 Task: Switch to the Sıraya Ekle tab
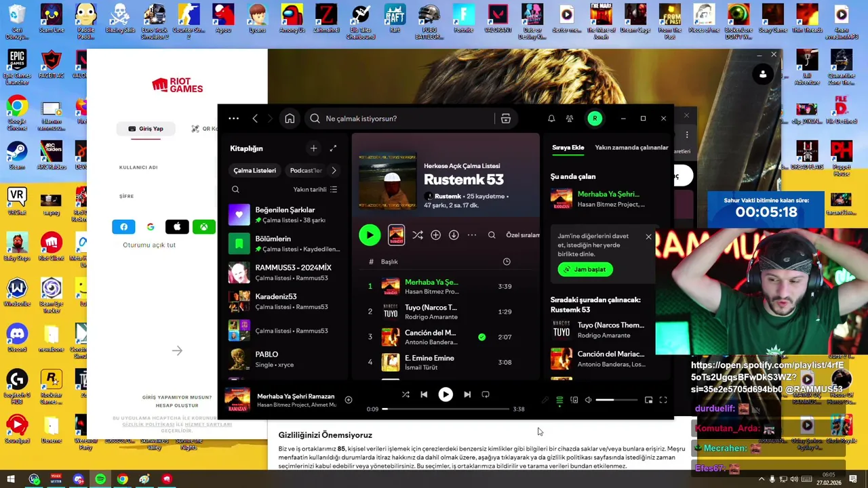[568, 148]
